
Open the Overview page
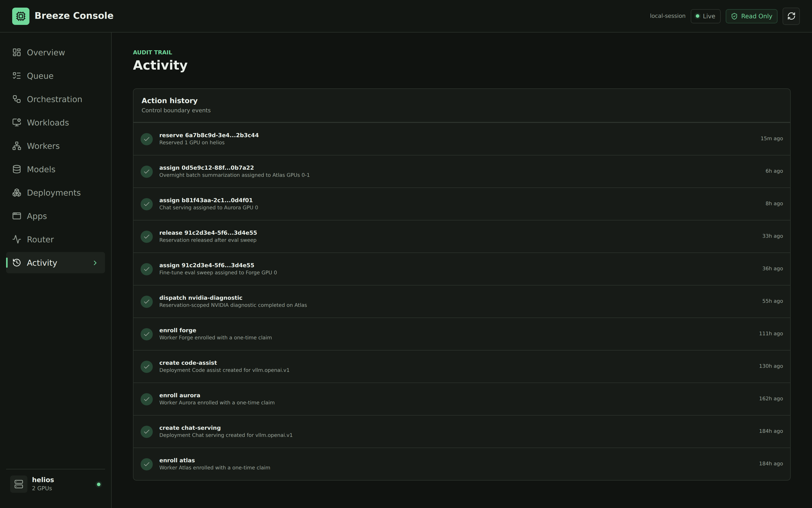(55, 52)
